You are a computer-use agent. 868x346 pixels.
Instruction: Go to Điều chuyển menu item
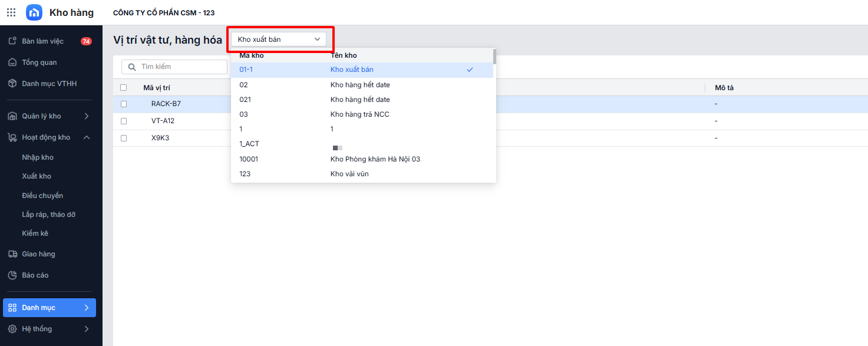(x=42, y=196)
